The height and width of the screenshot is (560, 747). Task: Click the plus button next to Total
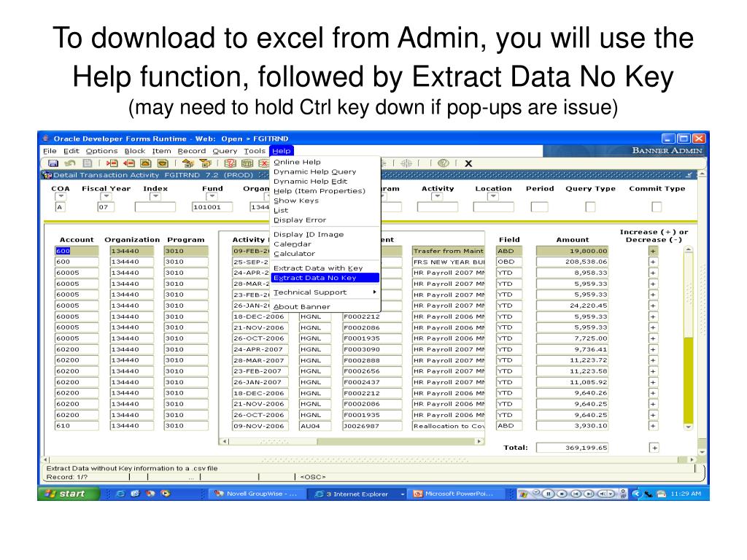coord(654,448)
